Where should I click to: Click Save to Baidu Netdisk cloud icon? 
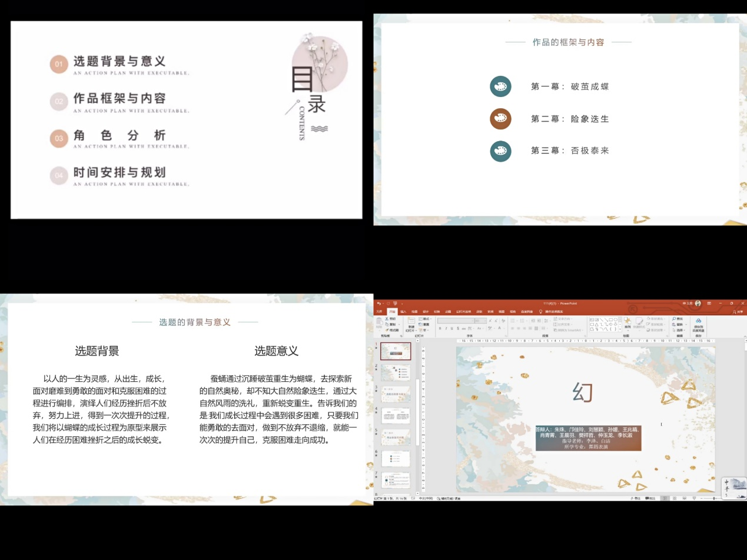tap(698, 321)
